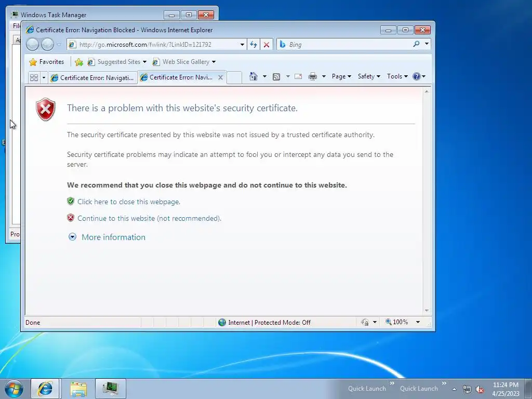Click the Help question mark icon
The width and height of the screenshot is (532, 399).
point(417,76)
